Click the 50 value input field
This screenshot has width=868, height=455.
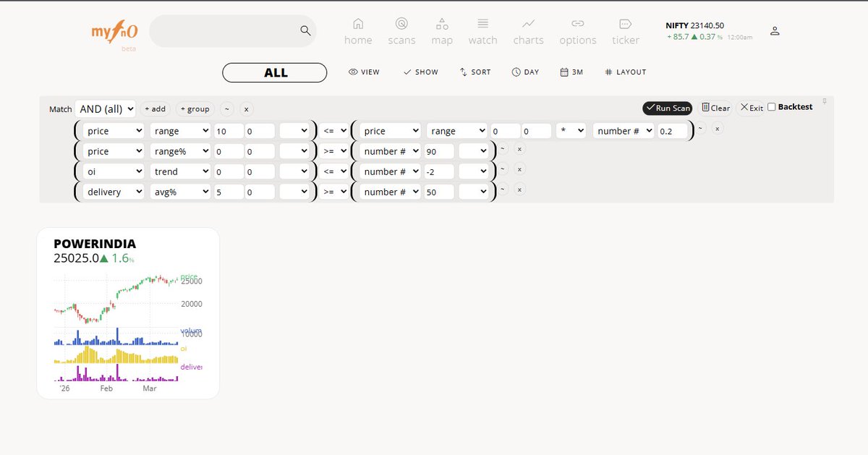tap(440, 192)
